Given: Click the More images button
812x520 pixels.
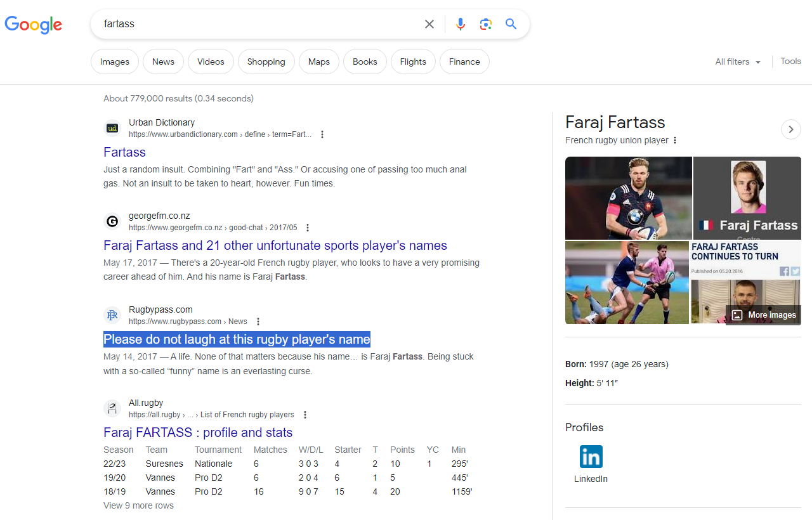Looking at the screenshot, I should pos(764,315).
